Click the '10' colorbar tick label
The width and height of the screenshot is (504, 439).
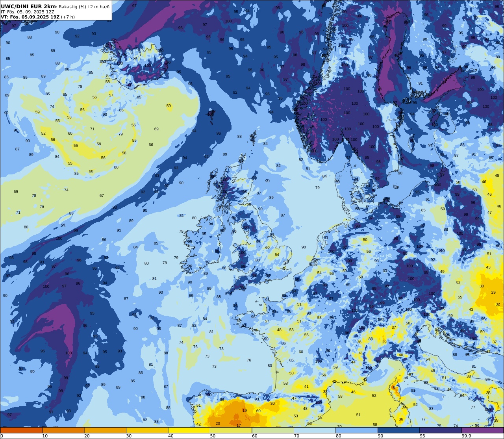coord(45,436)
